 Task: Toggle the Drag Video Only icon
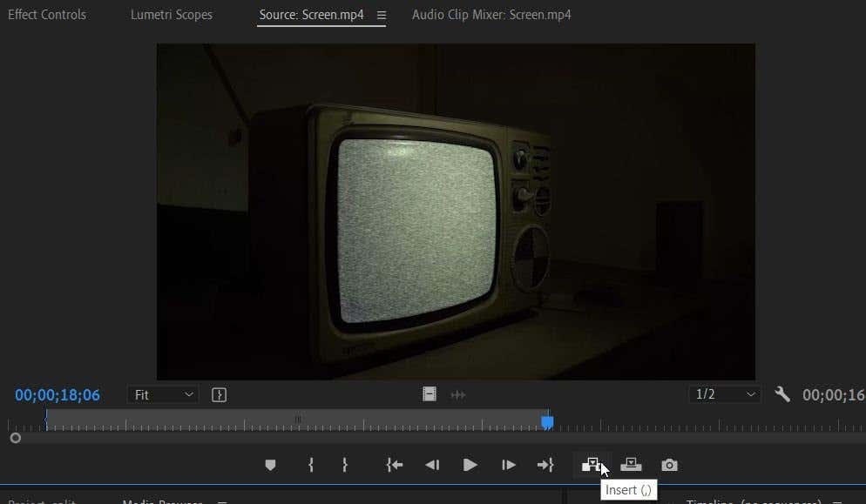point(430,394)
